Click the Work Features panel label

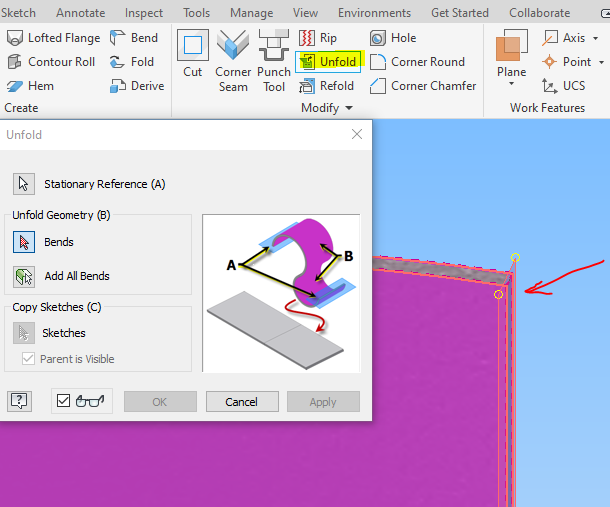pos(547,108)
